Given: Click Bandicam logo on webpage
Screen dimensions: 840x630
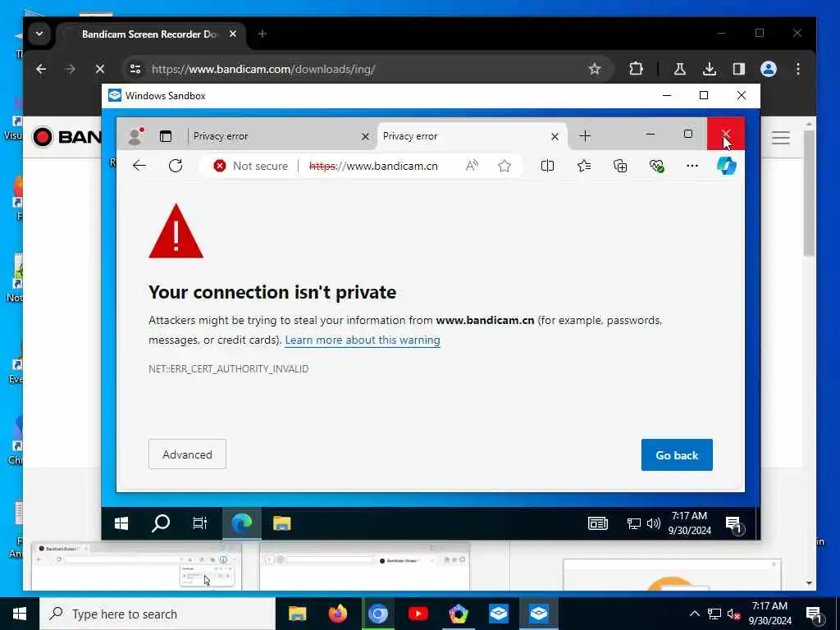Looking at the screenshot, I should [66, 137].
